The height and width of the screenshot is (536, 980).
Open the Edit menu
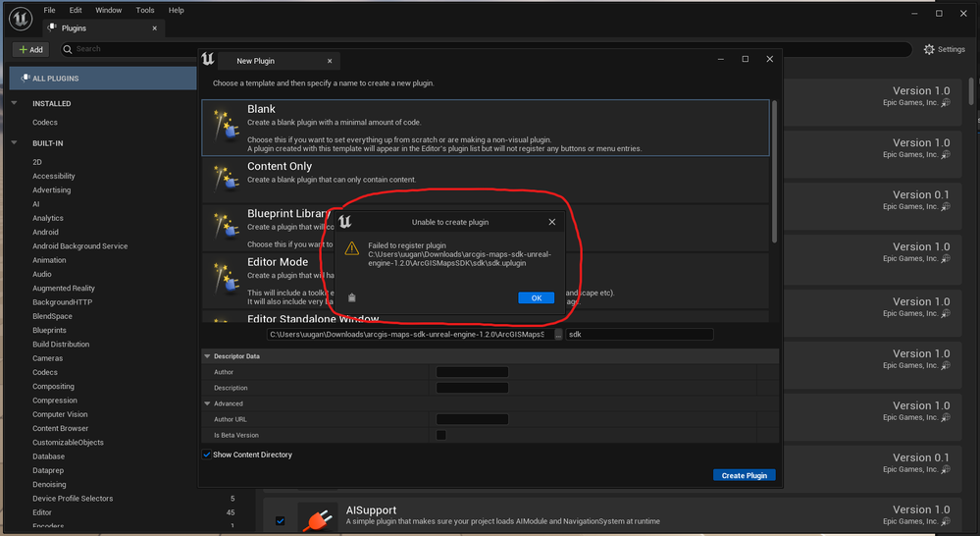point(76,10)
